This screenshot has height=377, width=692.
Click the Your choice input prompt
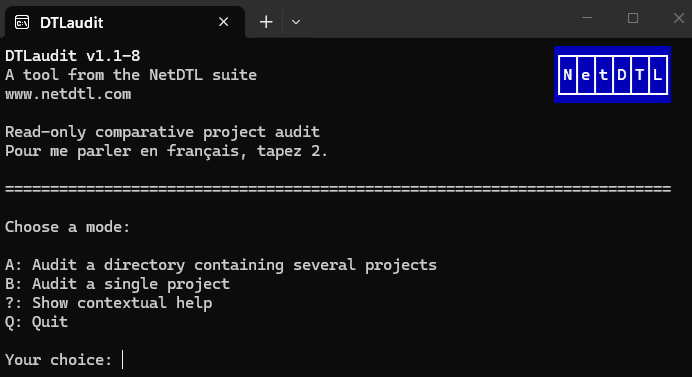[64, 360]
